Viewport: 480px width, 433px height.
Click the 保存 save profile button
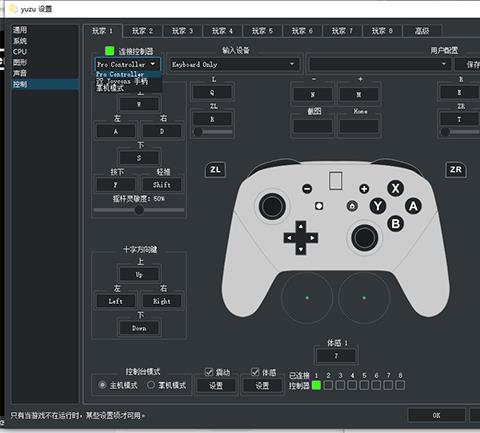(468, 64)
